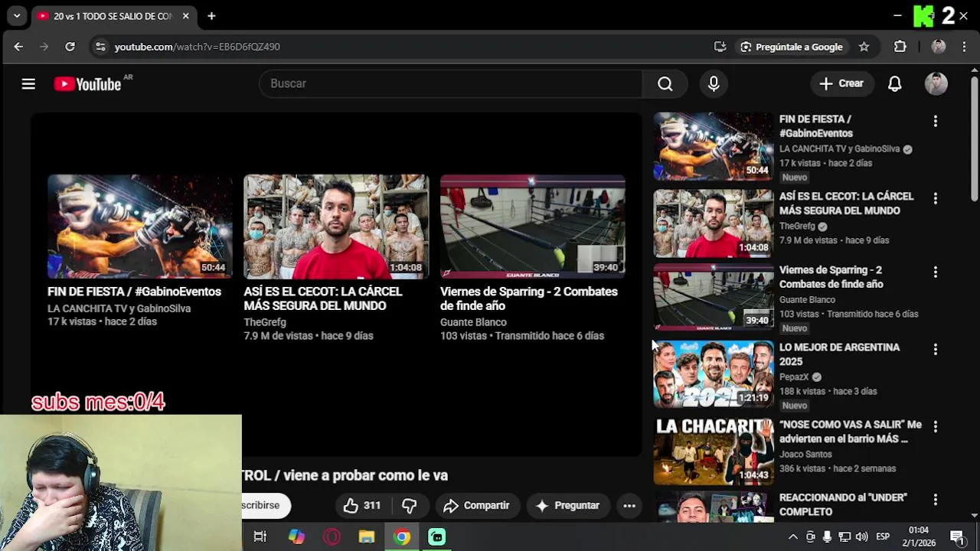Image resolution: width=980 pixels, height=551 pixels.
Task: Open end-screen thumbnail Viernes de Sparring
Action: tap(533, 227)
